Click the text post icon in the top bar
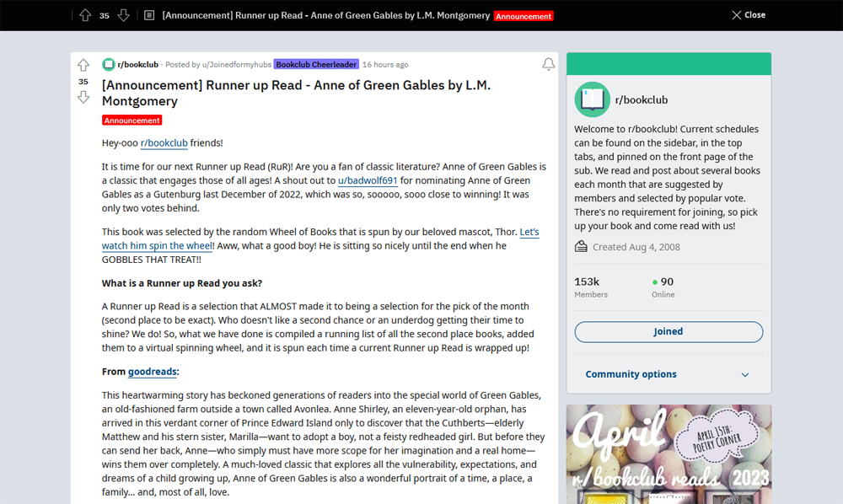 (149, 15)
